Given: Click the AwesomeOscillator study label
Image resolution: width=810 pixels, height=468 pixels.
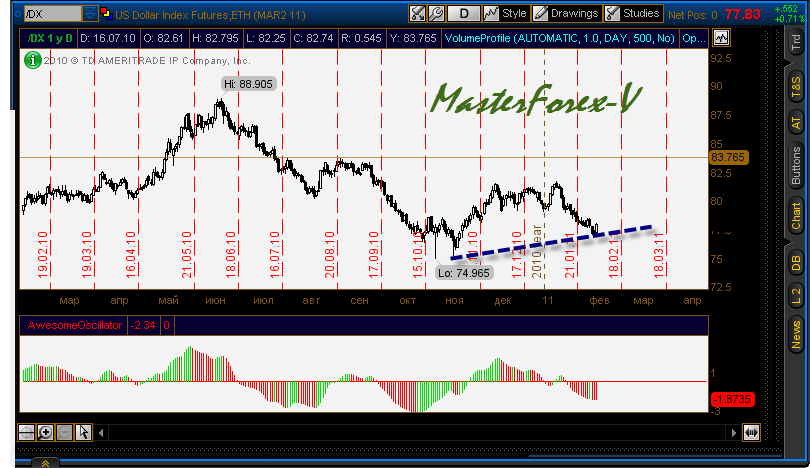Looking at the screenshot, I should (74, 325).
